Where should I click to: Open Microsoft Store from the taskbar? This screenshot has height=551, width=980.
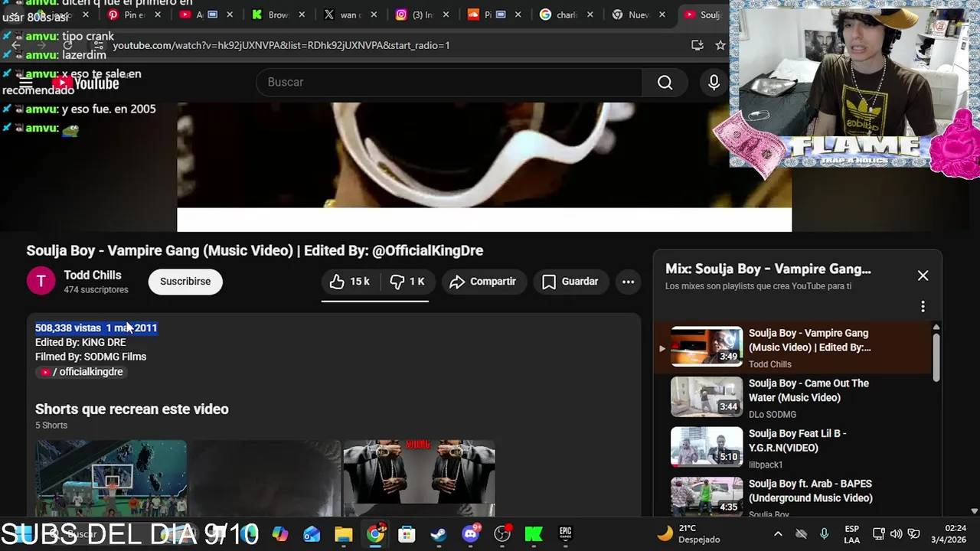[x=407, y=533]
